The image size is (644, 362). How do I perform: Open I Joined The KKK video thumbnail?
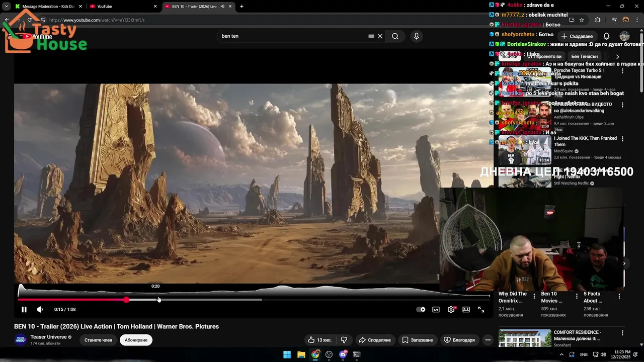525,150
